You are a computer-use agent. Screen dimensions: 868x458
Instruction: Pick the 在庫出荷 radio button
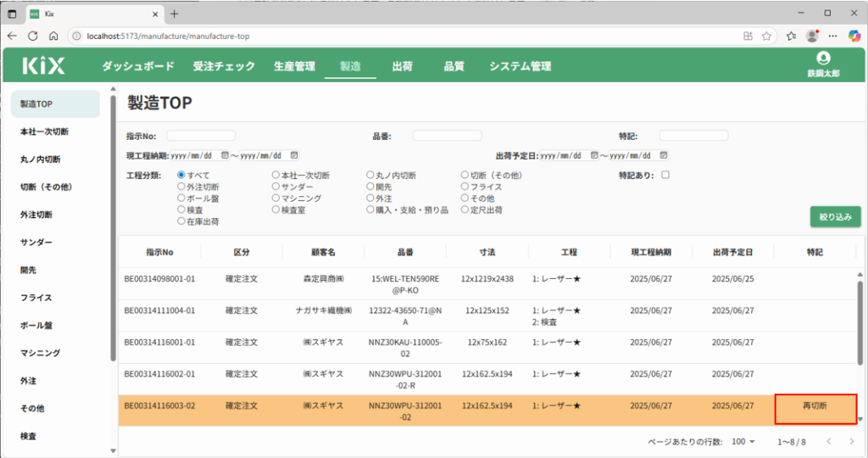181,221
